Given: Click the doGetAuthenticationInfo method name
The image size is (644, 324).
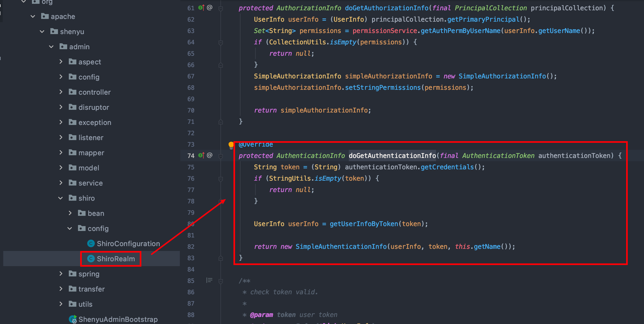Looking at the screenshot, I should click(392, 156).
